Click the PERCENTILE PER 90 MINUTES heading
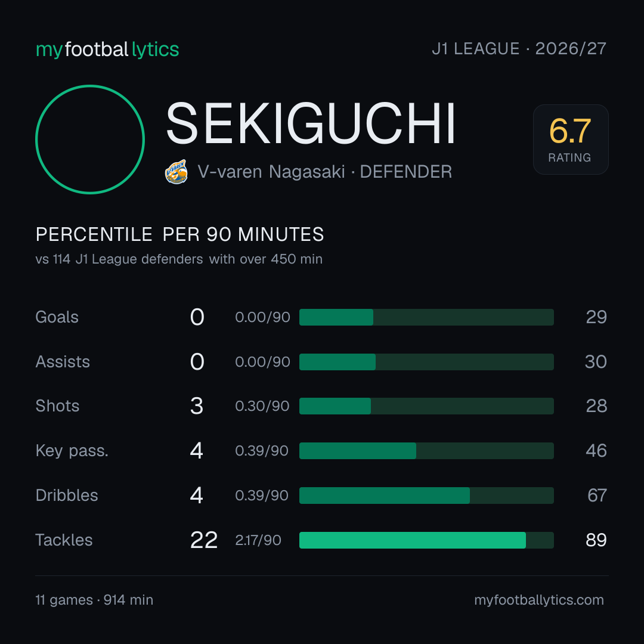The width and height of the screenshot is (644, 644). point(179,234)
